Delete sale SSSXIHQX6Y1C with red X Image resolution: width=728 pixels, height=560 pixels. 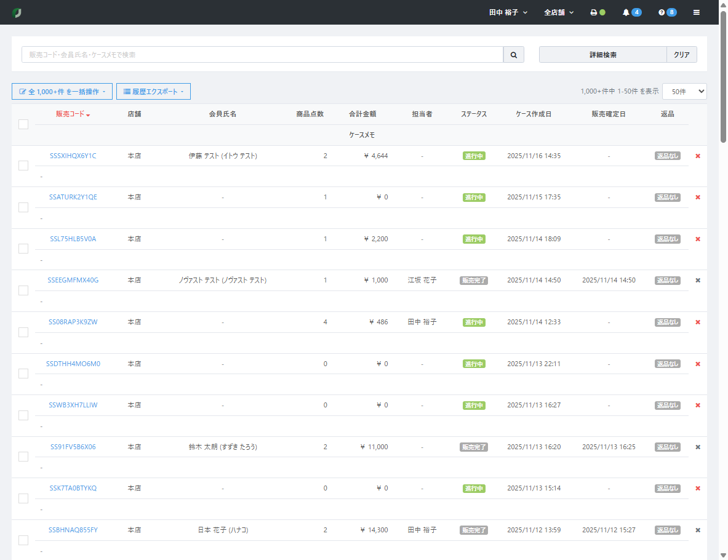(x=698, y=156)
